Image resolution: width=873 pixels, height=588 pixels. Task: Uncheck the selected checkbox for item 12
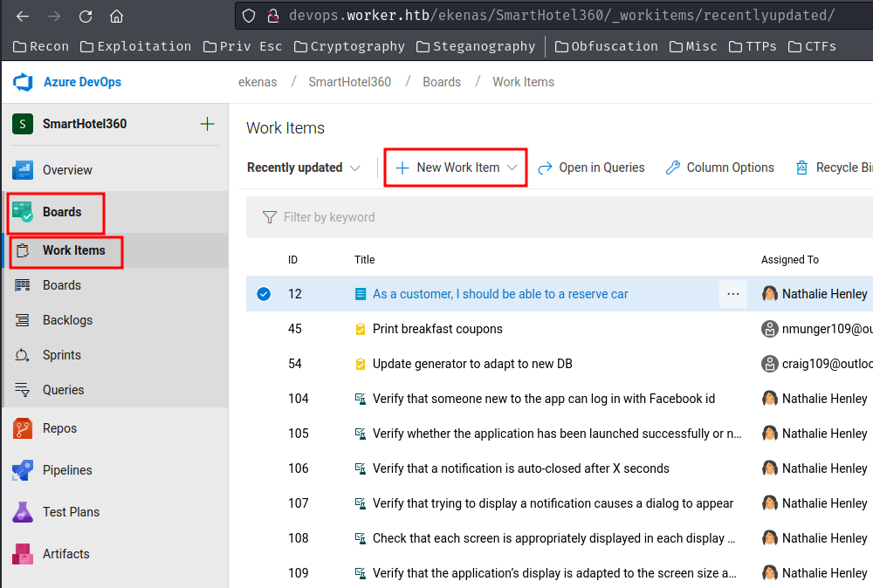tap(264, 294)
